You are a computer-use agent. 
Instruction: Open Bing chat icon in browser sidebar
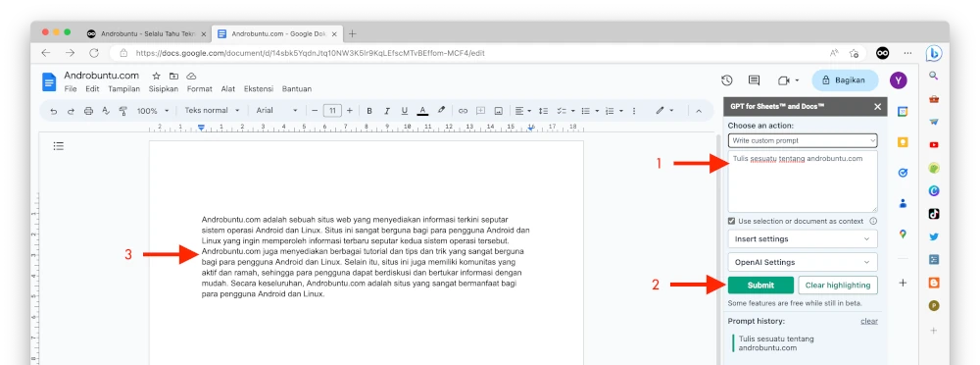pos(934,54)
